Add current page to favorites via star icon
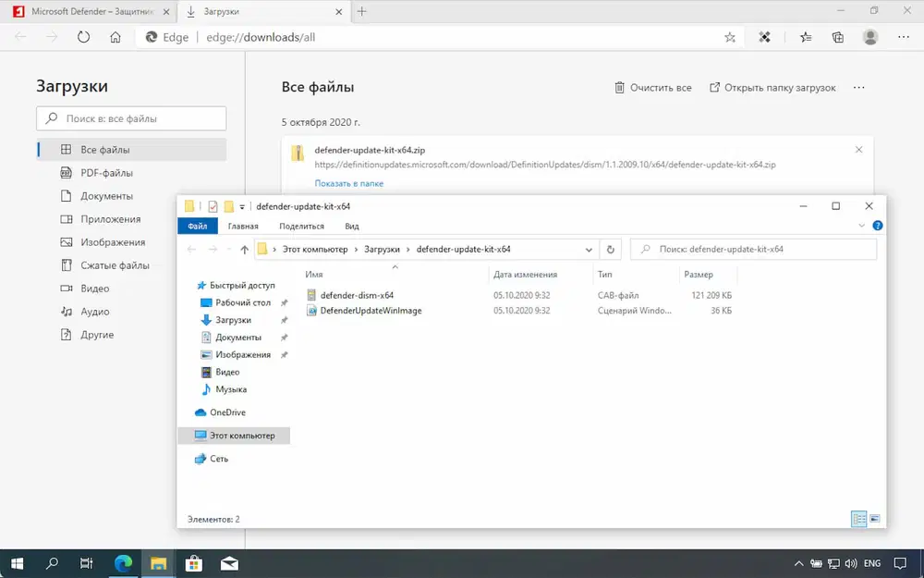Viewport: 924px width, 578px height. click(729, 37)
